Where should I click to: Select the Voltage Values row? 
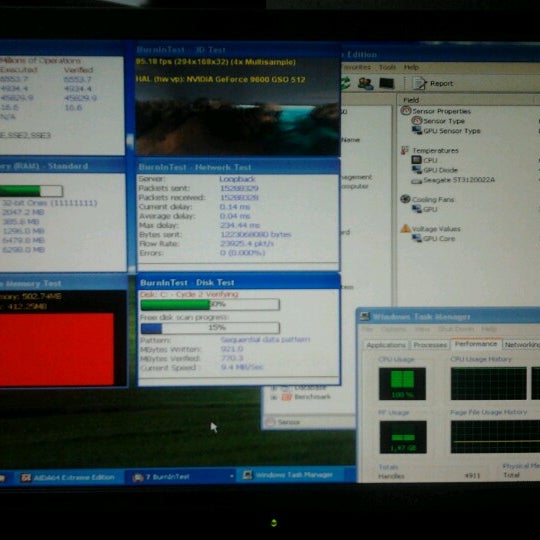coord(430,229)
